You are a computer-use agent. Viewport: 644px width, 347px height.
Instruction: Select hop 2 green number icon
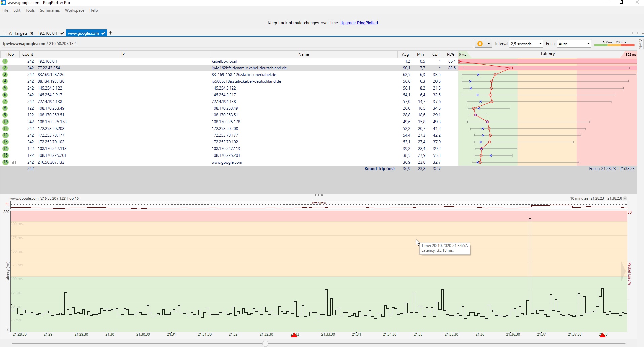tap(5, 68)
